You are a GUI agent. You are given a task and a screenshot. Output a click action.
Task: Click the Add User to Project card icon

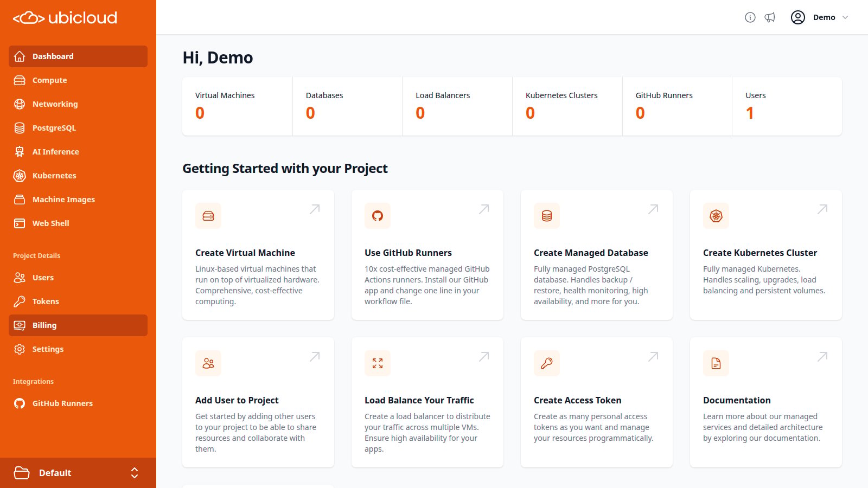pyautogui.click(x=208, y=363)
